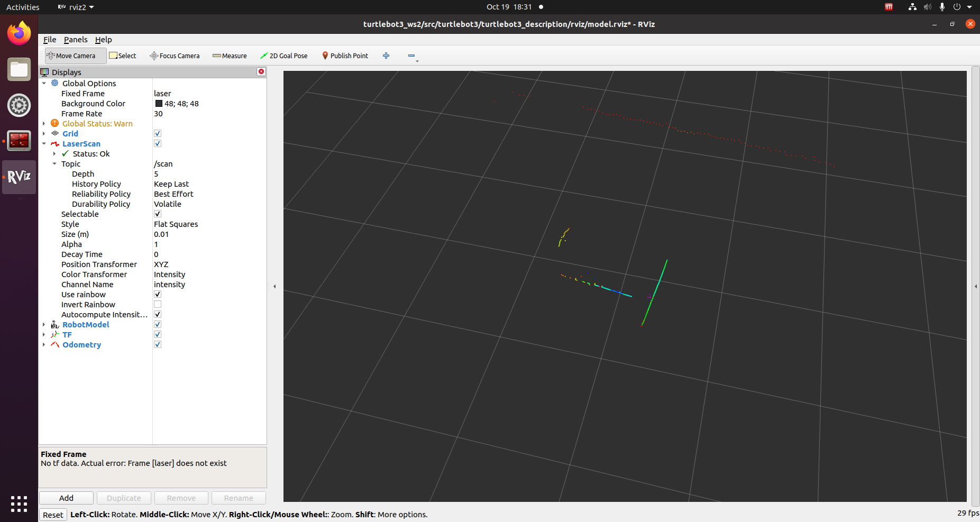
Task: Expand the Status: Ok node
Action: tap(54, 153)
